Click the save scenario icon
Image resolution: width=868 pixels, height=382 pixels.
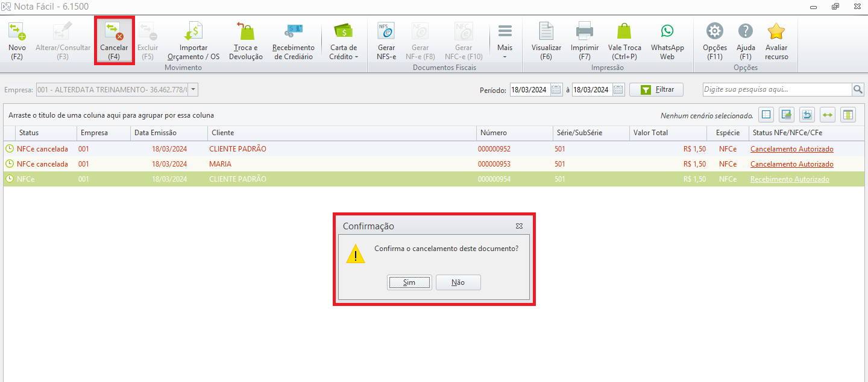(786, 115)
